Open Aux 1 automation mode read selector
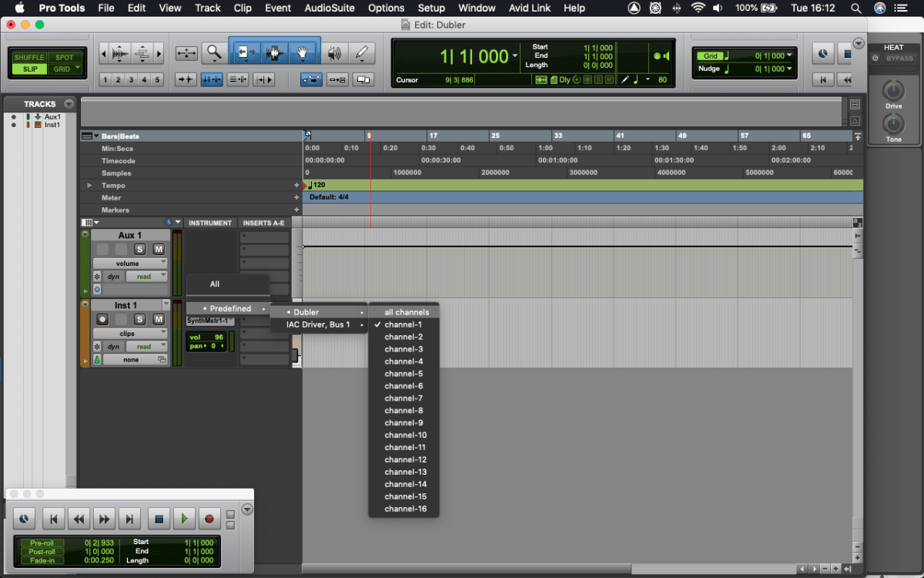 (x=147, y=277)
